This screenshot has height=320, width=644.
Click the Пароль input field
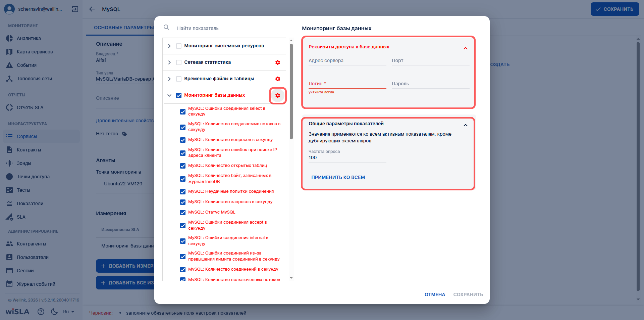pyautogui.click(x=431, y=84)
